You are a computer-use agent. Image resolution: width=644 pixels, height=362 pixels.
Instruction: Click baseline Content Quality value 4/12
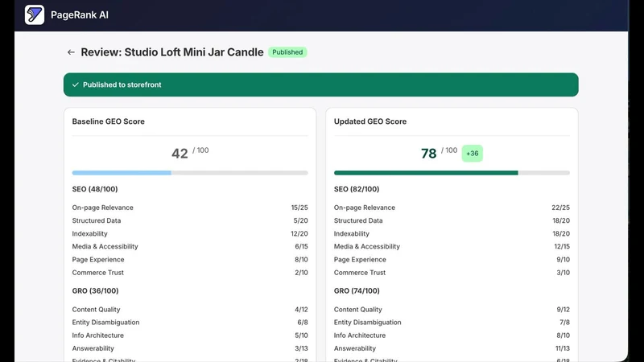[x=301, y=310]
